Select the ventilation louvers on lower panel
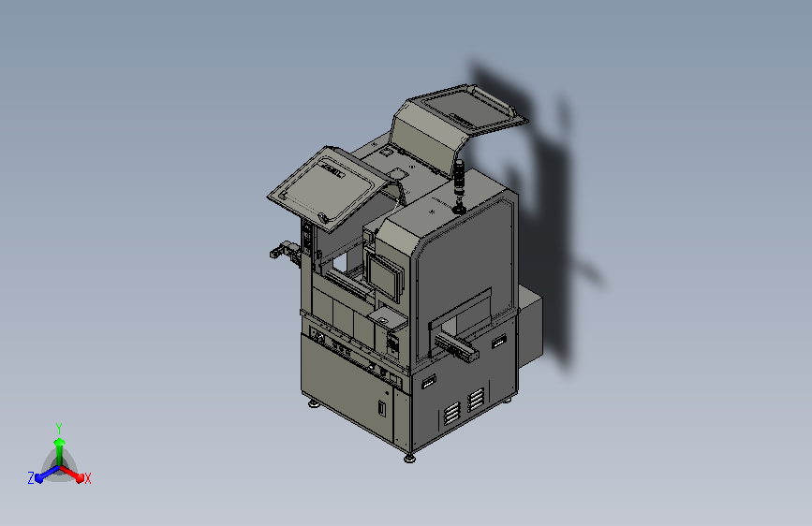Viewport: 812px width, 526px height. (464, 406)
